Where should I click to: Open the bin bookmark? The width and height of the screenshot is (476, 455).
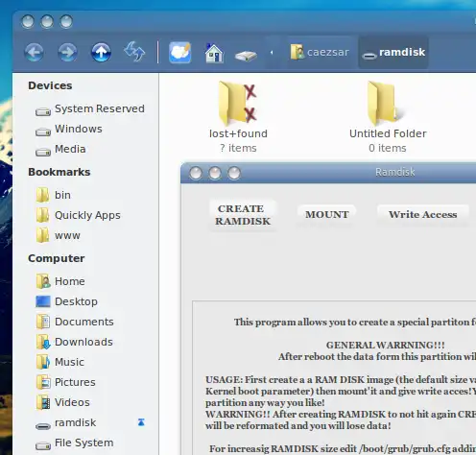point(54,195)
